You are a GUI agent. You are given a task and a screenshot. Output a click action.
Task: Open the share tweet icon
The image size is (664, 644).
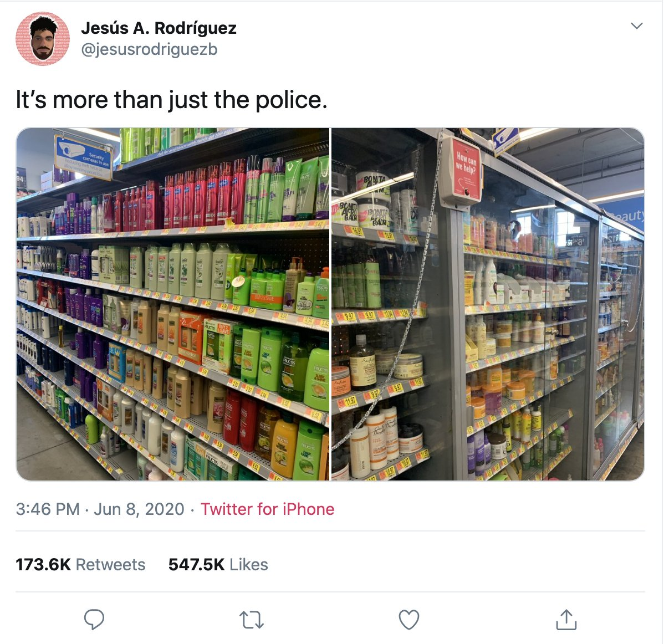pos(566,620)
